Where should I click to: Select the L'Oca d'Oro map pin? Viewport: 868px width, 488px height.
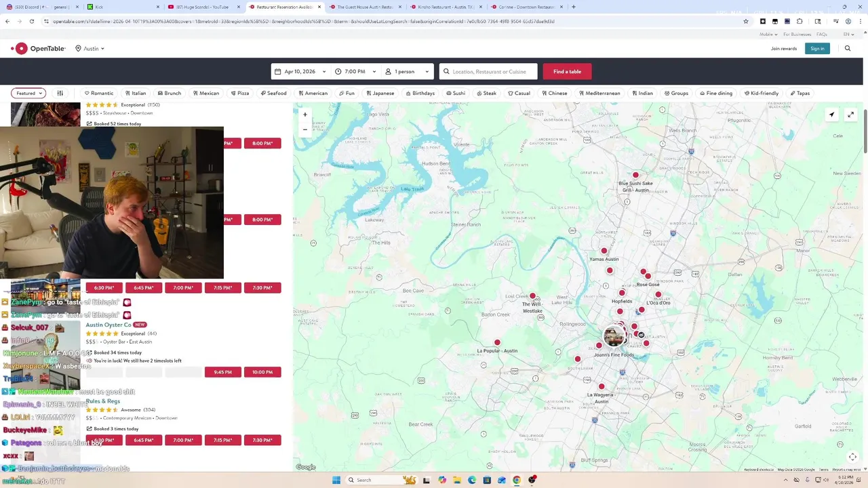point(658,295)
